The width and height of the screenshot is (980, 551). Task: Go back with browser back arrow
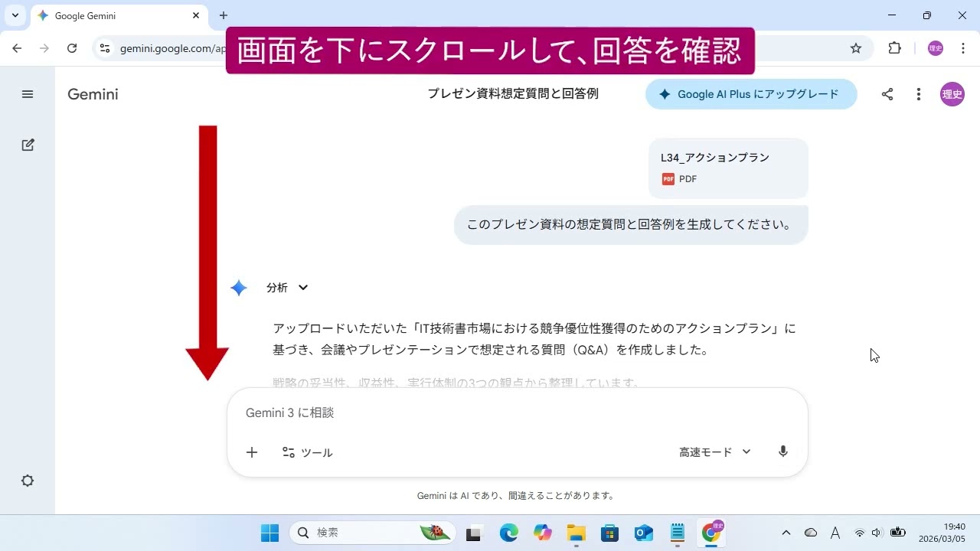click(x=17, y=48)
